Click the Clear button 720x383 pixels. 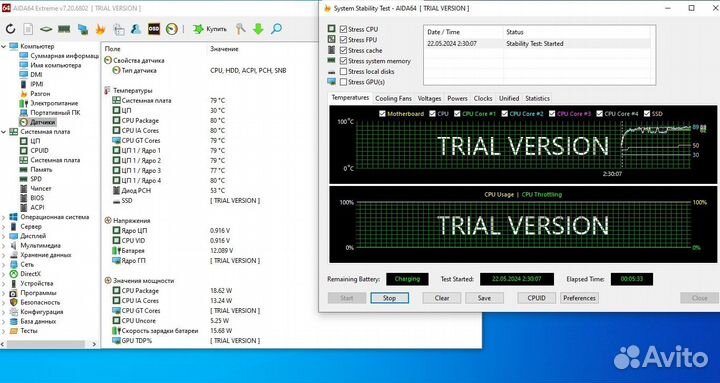coord(442,298)
